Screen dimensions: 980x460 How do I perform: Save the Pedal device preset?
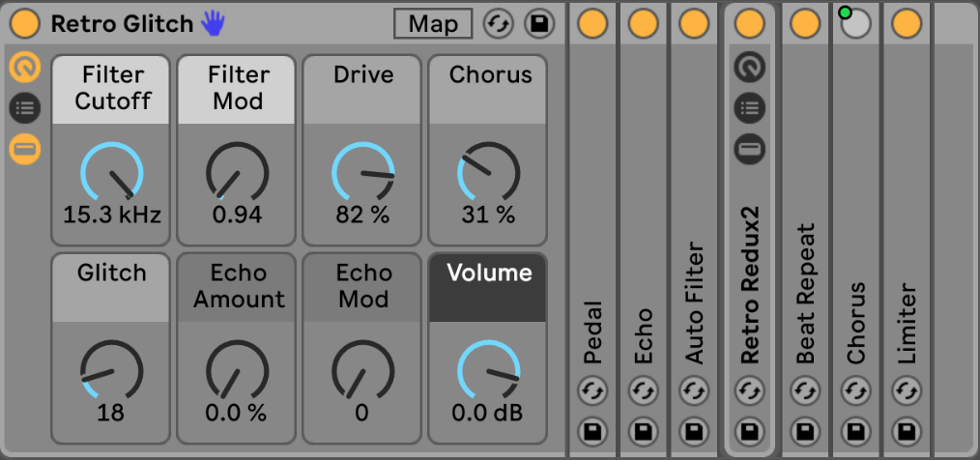592,432
